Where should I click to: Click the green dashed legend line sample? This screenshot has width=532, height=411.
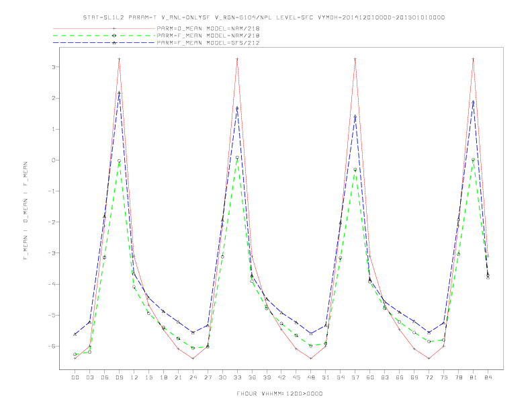click(104, 36)
